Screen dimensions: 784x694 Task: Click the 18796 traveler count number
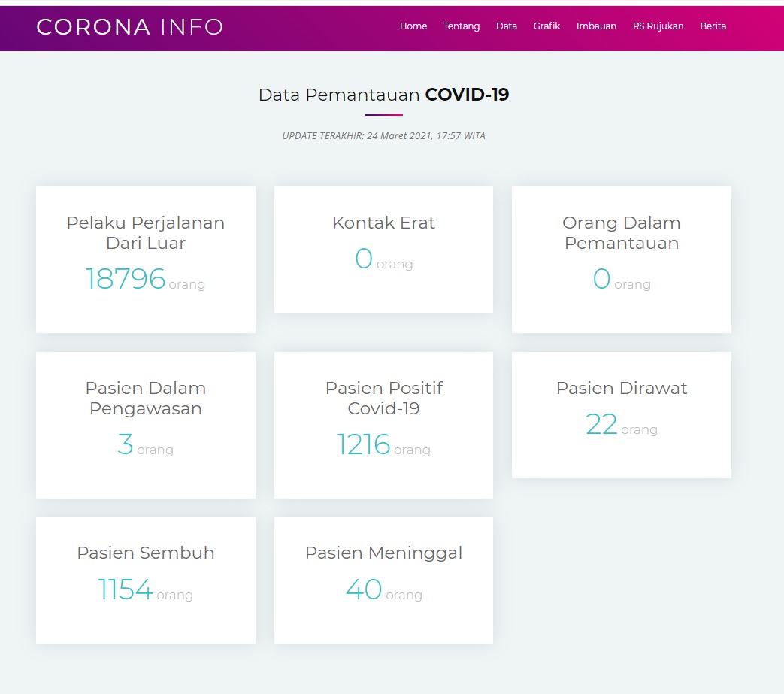tap(125, 279)
